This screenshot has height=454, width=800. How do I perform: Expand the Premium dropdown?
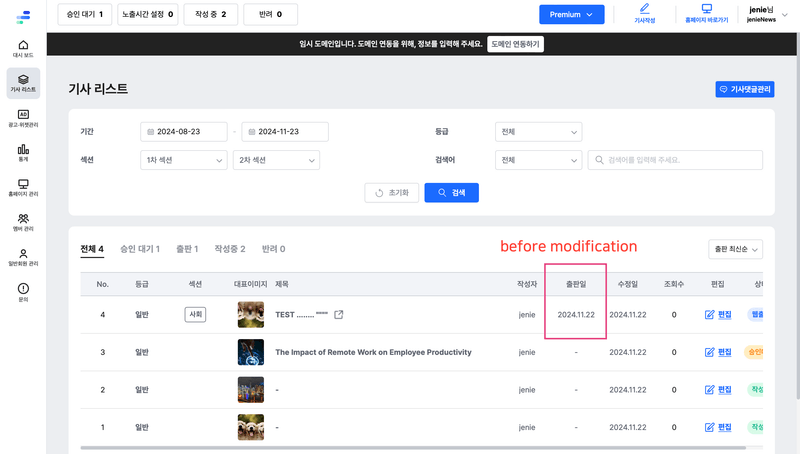[571, 14]
